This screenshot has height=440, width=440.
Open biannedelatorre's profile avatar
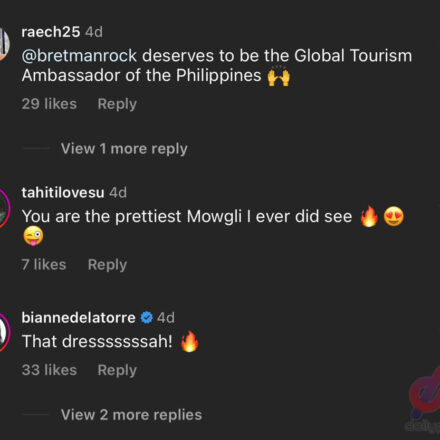[x=5, y=332]
